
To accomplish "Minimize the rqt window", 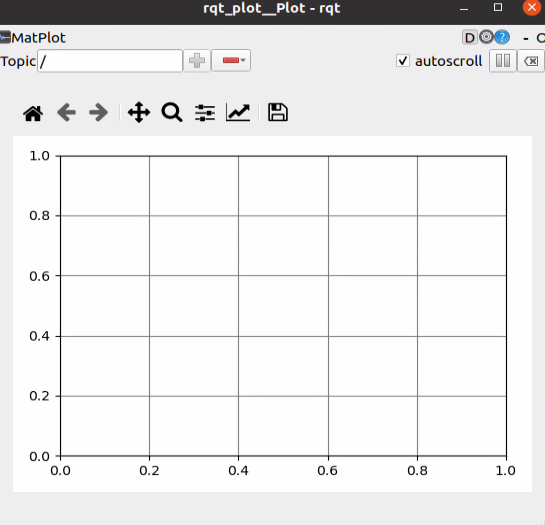I will [464, 8].
